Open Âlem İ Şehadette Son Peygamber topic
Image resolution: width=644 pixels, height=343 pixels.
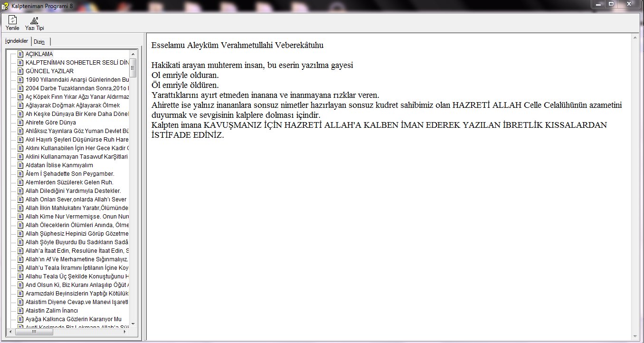[x=70, y=173]
